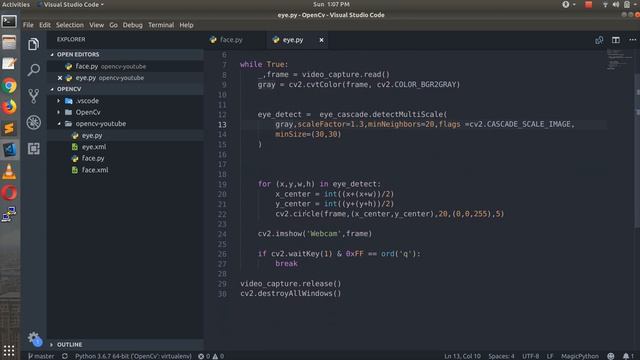Open the Selection menu
640x360 pixels.
70,25
